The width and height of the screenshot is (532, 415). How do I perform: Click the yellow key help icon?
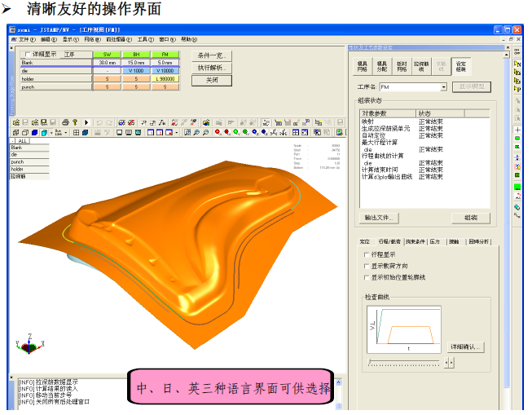75,122
